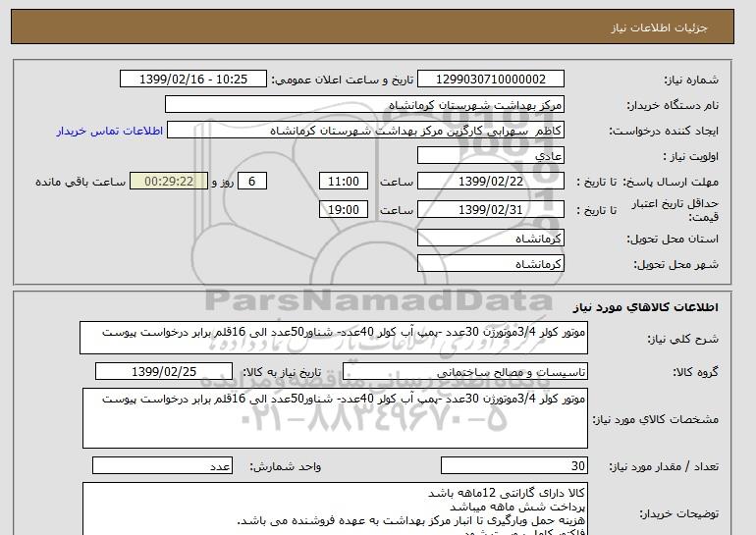This screenshot has width=756, height=535.
Task: Click the remark line پرداخت شش ماهه میباشد
Action: (x=516, y=507)
